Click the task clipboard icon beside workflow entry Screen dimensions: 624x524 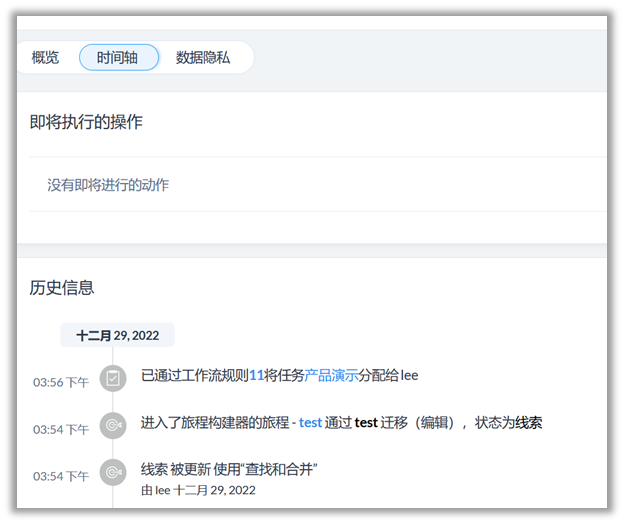coord(113,378)
